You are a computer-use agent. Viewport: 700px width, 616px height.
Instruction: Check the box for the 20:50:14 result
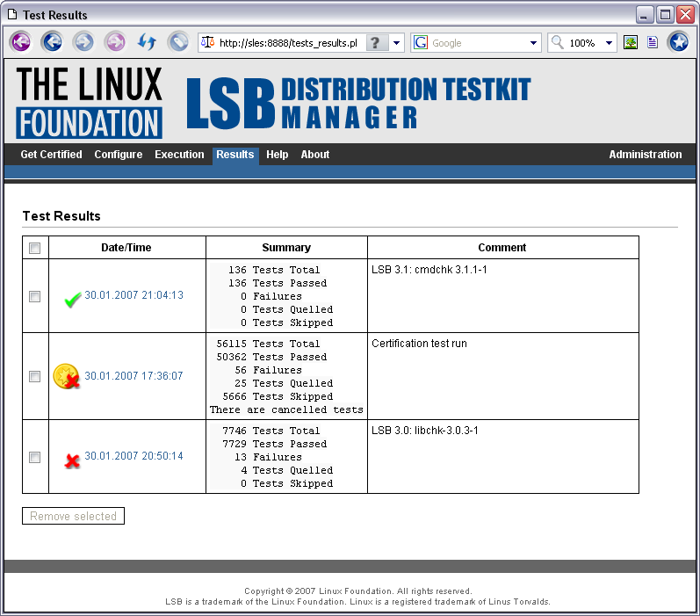pos(35,457)
